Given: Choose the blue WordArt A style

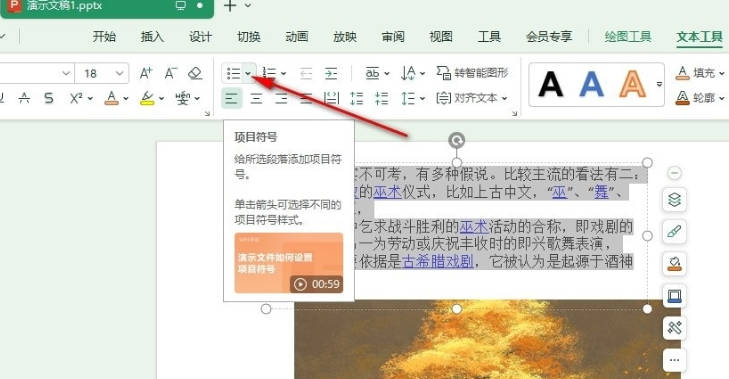Looking at the screenshot, I should (591, 85).
